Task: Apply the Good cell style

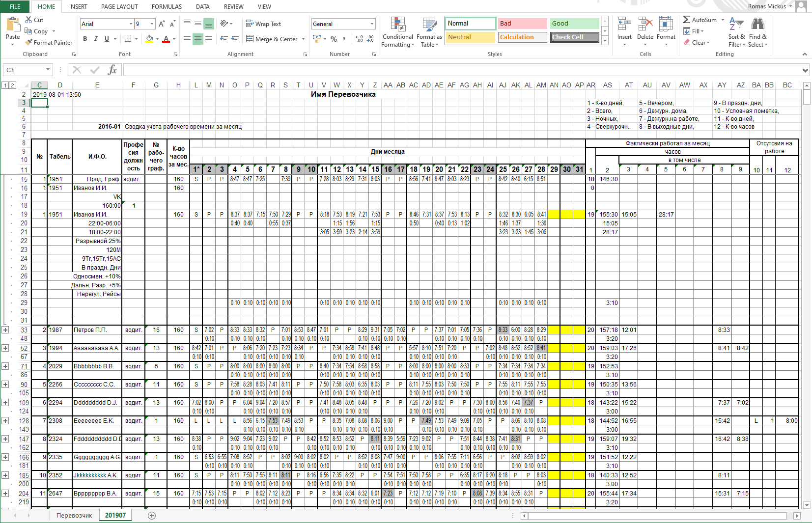Action: [x=575, y=23]
